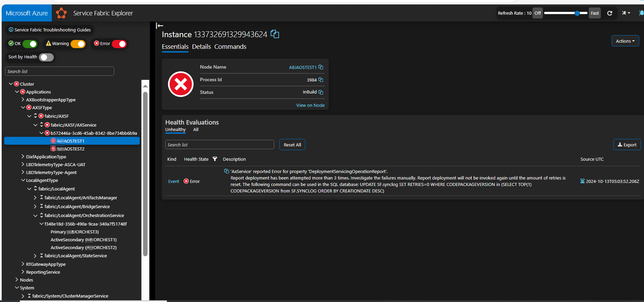Open the Actions dropdown
644x302 pixels.
pos(625,41)
